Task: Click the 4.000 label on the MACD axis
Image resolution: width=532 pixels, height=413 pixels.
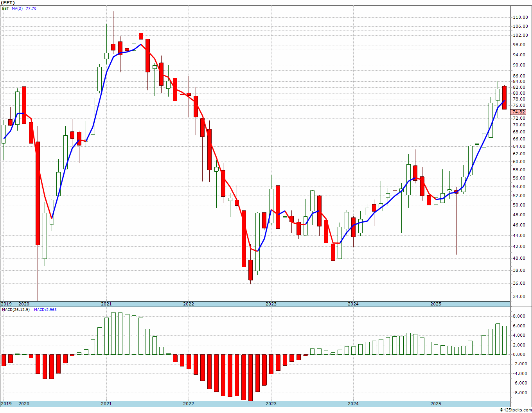Action: click(x=519, y=335)
